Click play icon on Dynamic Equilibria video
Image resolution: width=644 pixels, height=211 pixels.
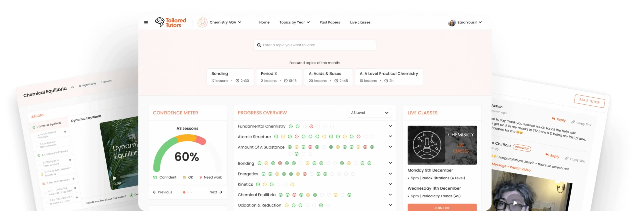point(114,178)
